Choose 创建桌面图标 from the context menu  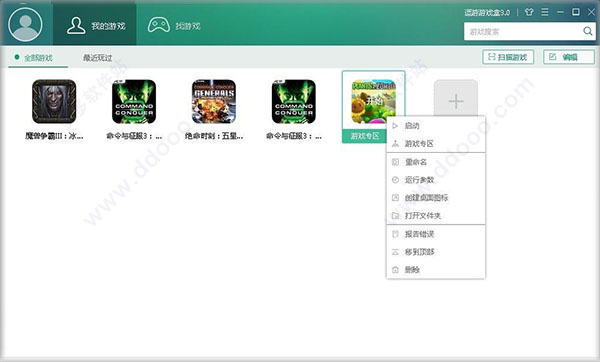coord(436,198)
